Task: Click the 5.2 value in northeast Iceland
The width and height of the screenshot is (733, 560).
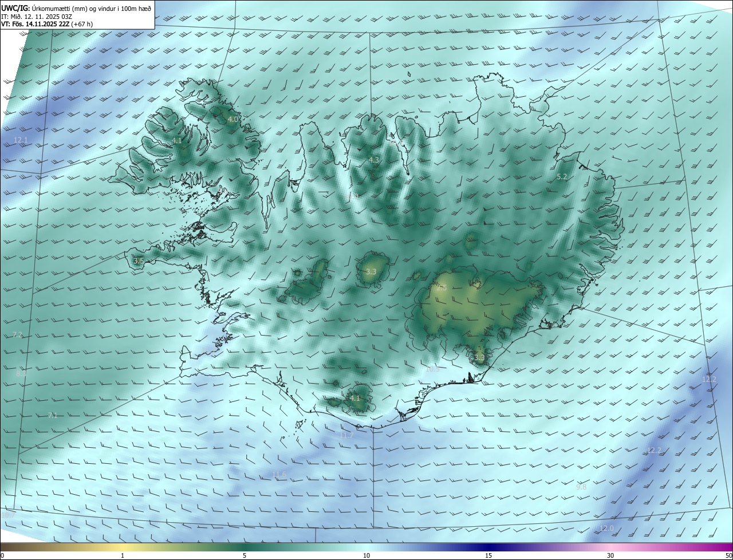Action: click(x=562, y=177)
